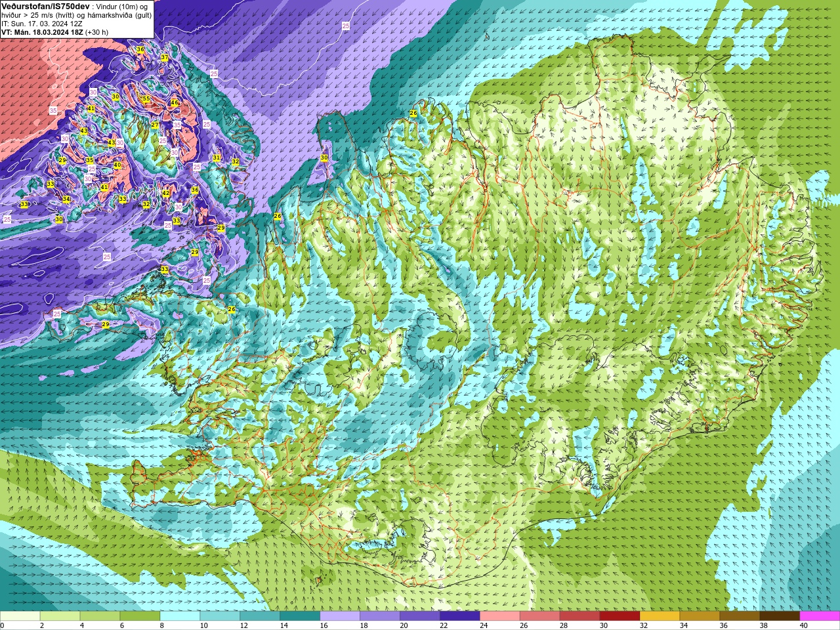The width and height of the screenshot is (840, 630).
Task: Select the legend swatch between 6 and 8
Action: (x=140, y=616)
